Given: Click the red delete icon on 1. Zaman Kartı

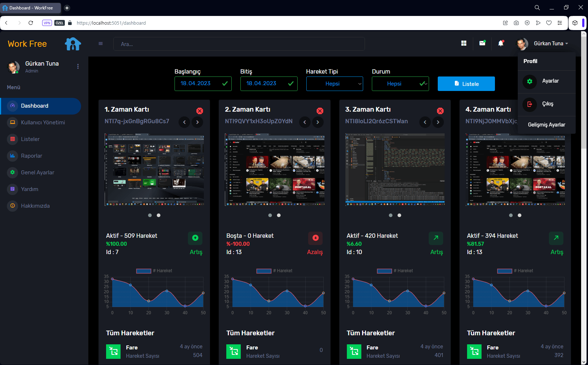Looking at the screenshot, I should coord(199,111).
